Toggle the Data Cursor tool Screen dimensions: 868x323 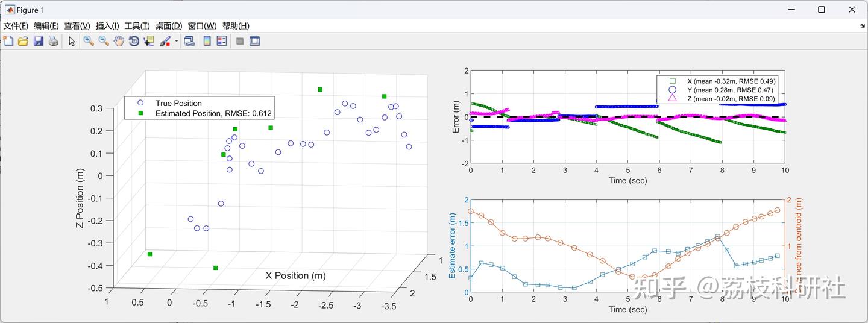click(149, 41)
